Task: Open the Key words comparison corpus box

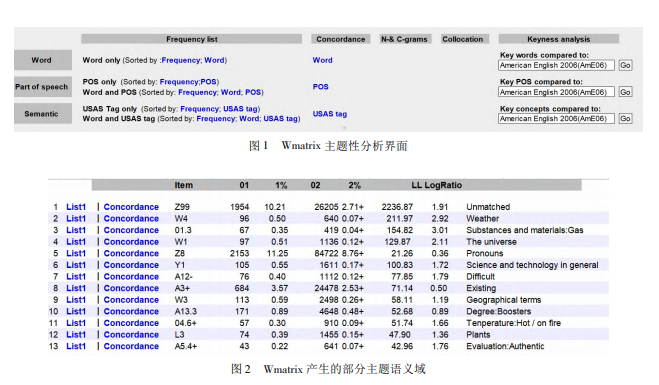Action: pos(556,66)
